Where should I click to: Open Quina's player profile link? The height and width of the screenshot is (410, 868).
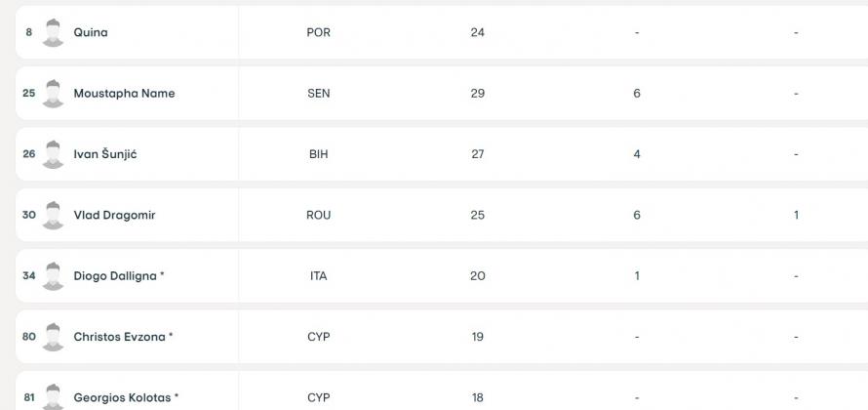click(x=91, y=32)
